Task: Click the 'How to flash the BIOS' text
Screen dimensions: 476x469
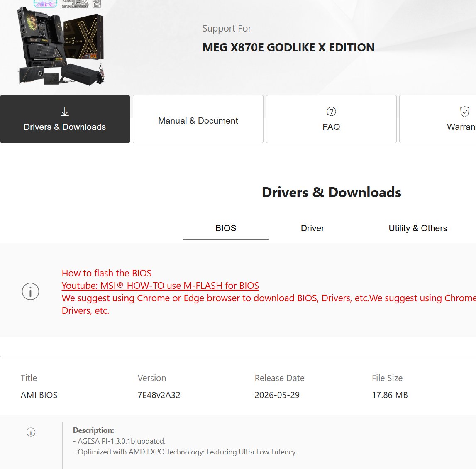Action: pyautogui.click(x=107, y=273)
